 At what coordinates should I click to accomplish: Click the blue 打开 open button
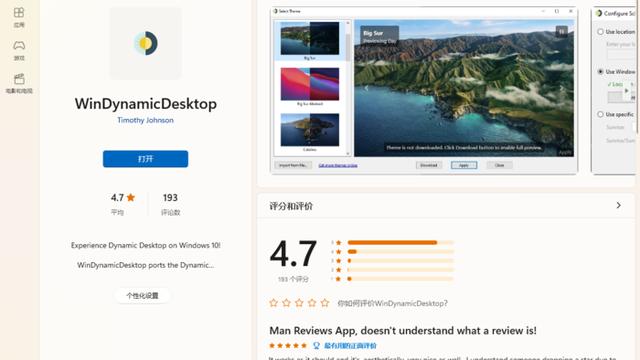click(145, 159)
